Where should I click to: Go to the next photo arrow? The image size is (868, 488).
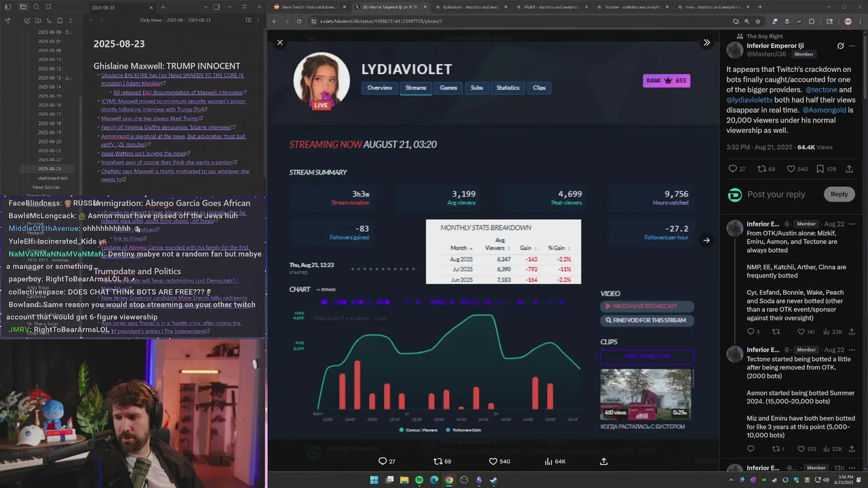[707, 240]
